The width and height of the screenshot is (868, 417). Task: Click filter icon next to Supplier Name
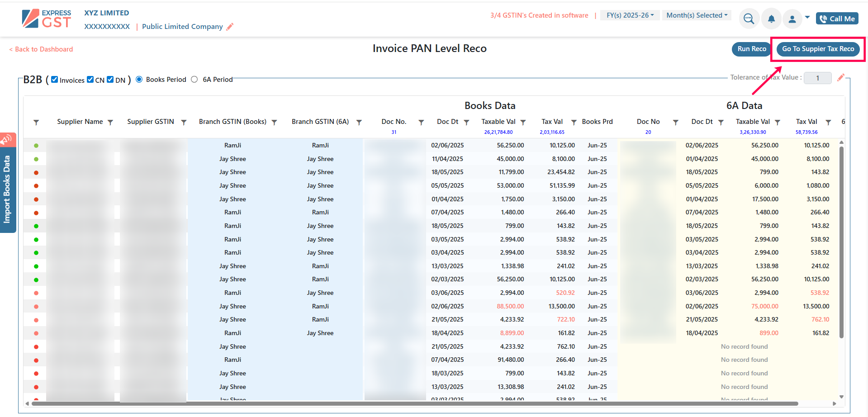tap(110, 122)
